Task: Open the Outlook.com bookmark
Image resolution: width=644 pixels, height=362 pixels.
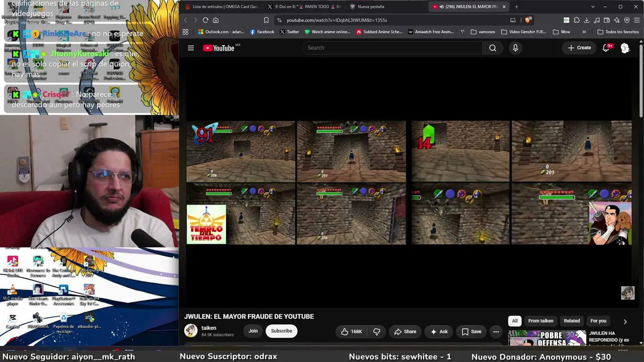Action: click(221, 32)
